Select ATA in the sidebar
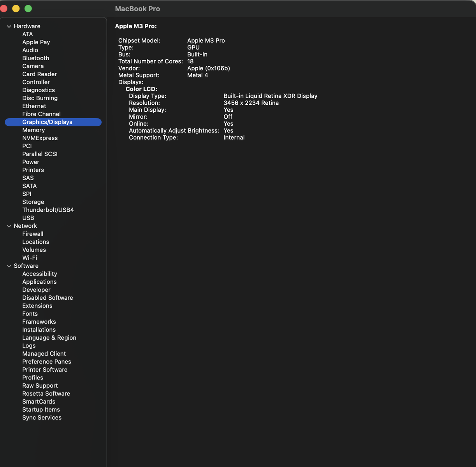This screenshot has width=476, height=467. point(28,34)
